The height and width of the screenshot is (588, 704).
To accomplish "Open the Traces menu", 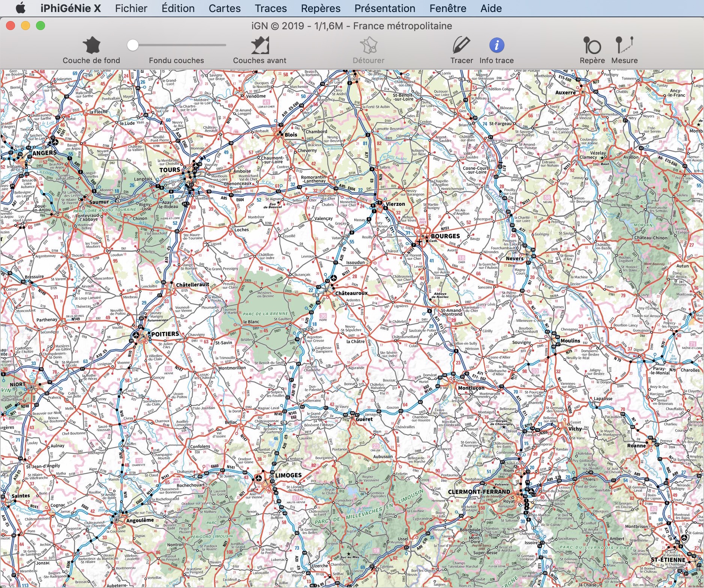I will click(x=271, y=8).
